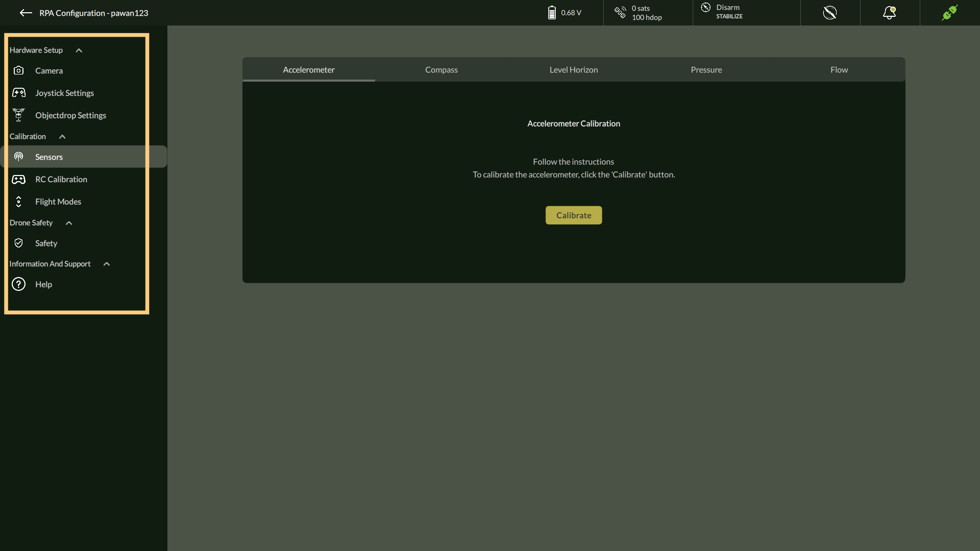This screenshot has width=980, height=551.
Task: Click the Camera sidebar icon
Action: click(x=19, y=70)
